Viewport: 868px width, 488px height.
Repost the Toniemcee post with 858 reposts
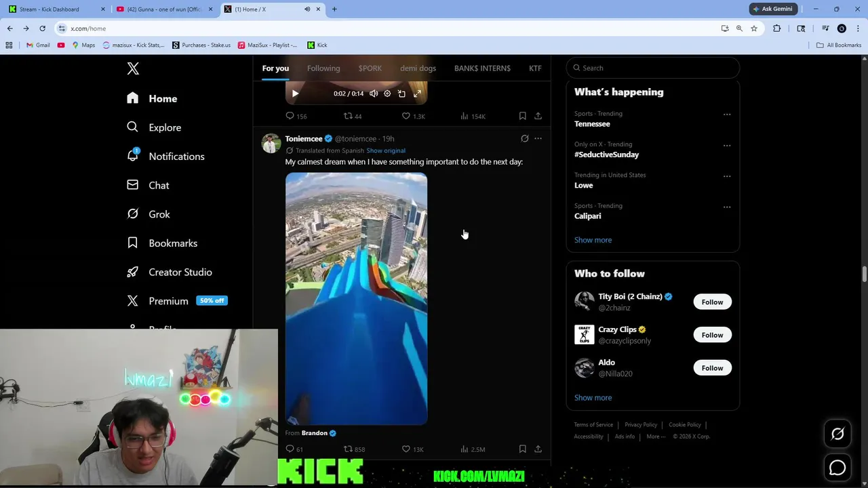(354, 449)
